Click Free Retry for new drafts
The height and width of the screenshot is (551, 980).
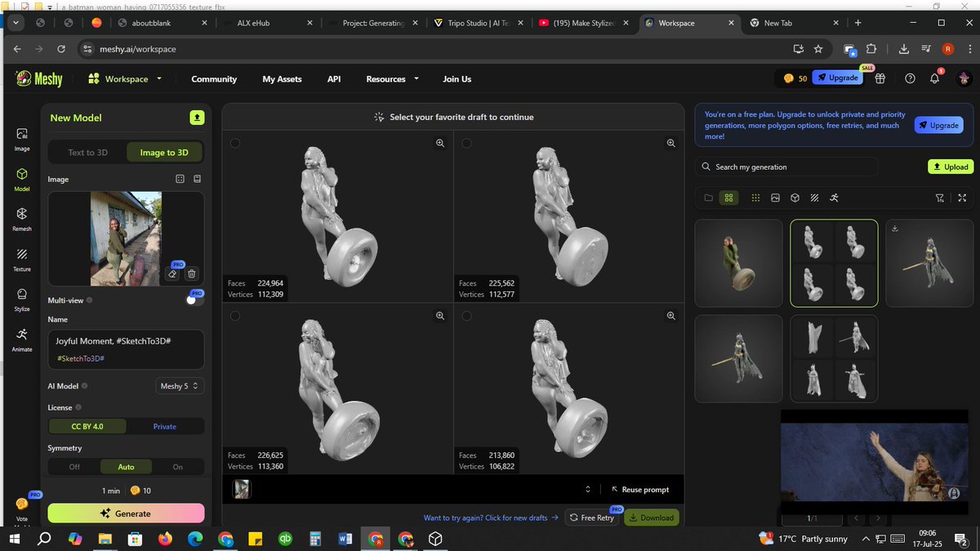591,518
